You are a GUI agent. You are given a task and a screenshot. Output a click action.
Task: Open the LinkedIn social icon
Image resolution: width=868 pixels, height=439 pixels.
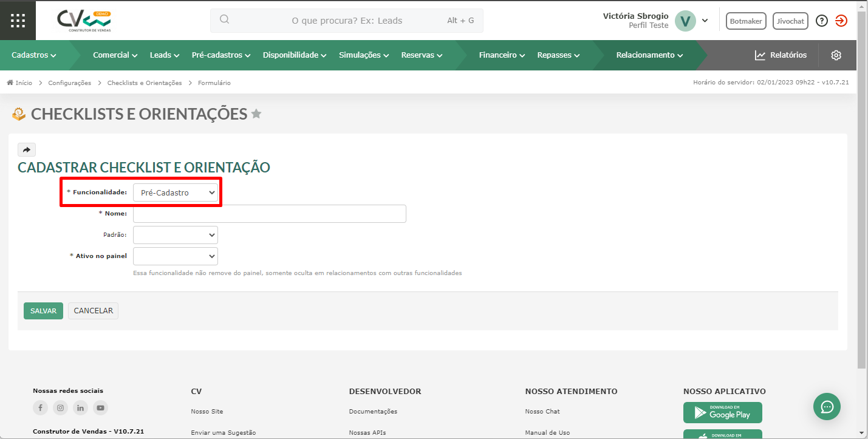click(80, 407)
